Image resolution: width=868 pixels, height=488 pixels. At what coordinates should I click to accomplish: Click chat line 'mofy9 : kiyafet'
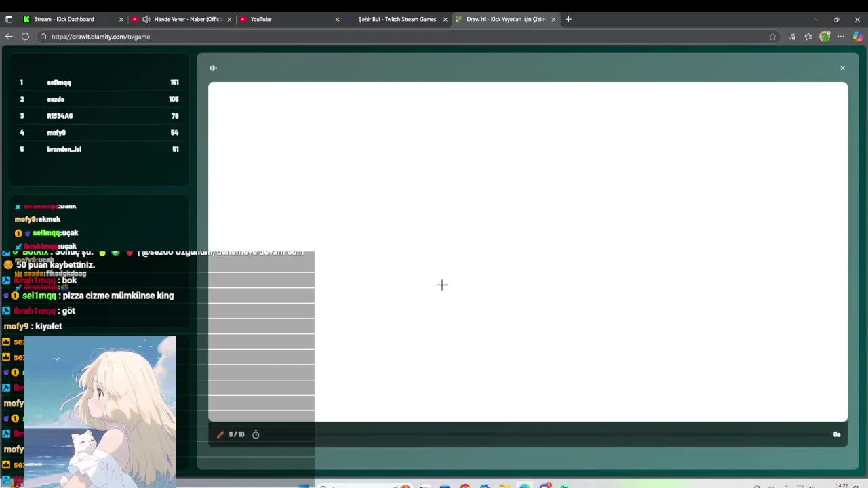click(33, 327)
